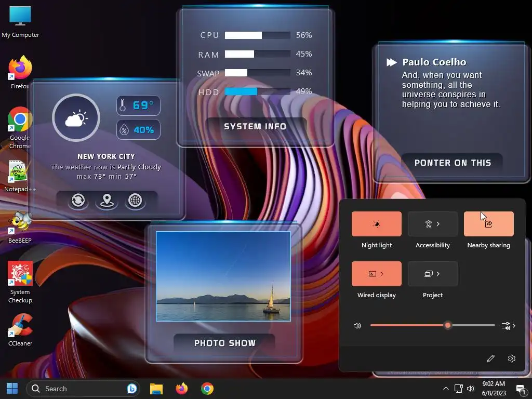Screen dimensions: 532x399
Task: Open Google Chrome desktop shortcut
Action: click(20, 128)
